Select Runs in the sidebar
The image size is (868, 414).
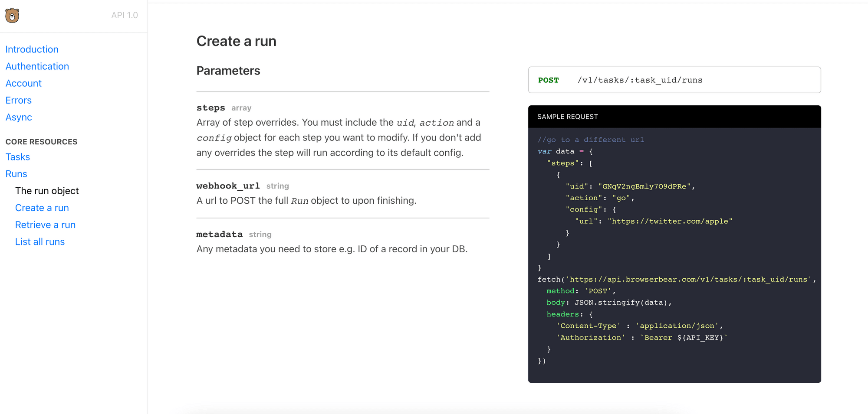pos(16,174)
